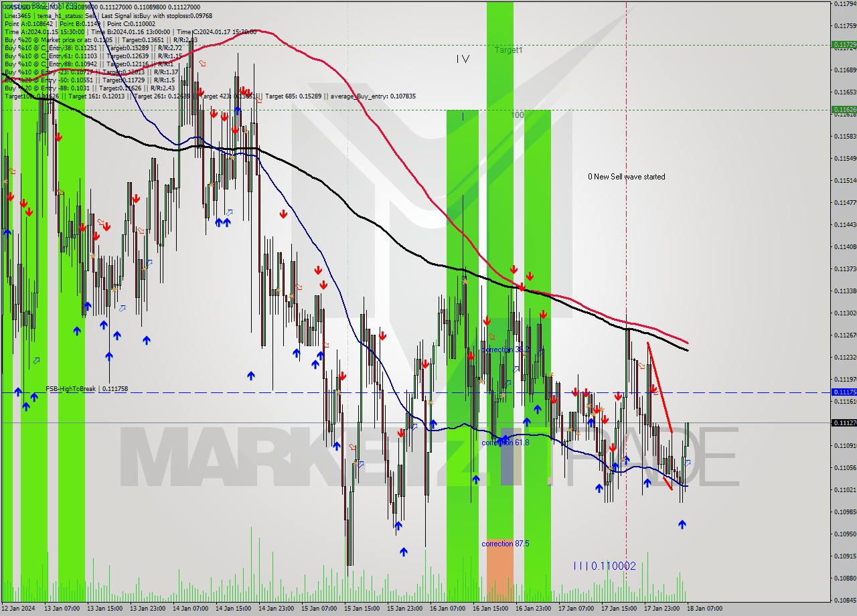Click the 'Buy %10 @ Entry -23' line

[91, 72]
